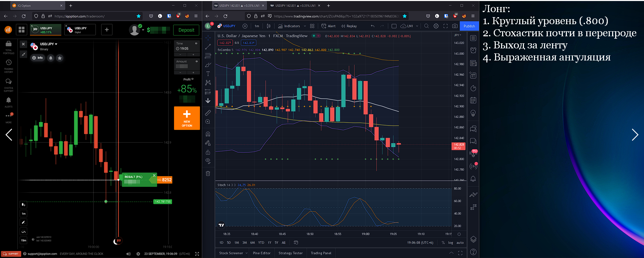
Task: Open Chats & Support panel
Action: (x=9, y=85)
